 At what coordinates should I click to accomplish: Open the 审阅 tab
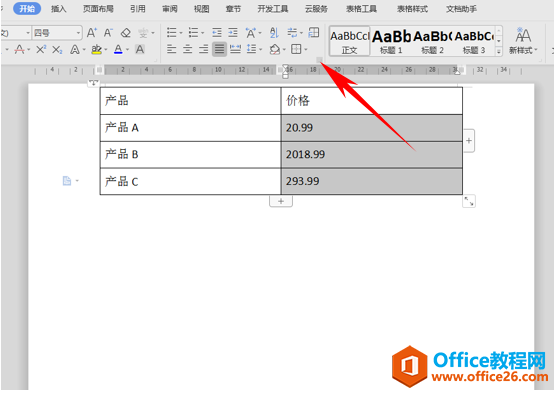click(170, 9)
